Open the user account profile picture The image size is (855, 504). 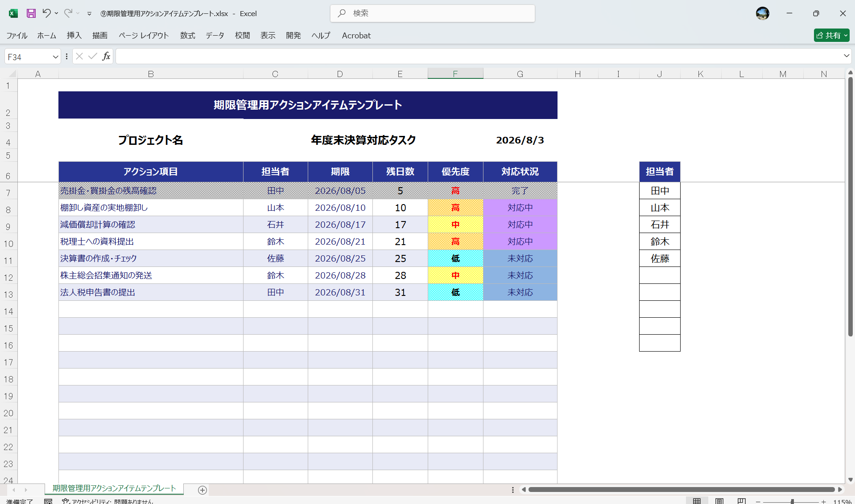pos(762,13)
